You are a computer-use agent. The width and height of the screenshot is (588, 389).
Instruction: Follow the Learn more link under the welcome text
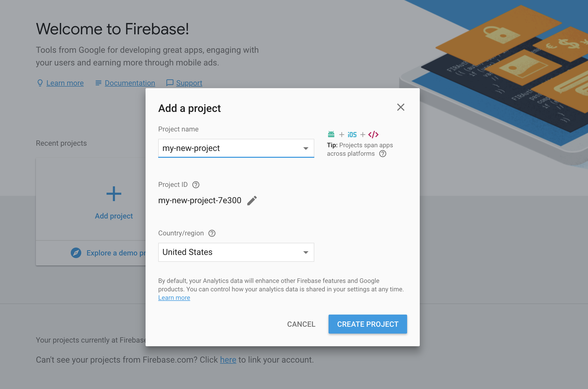pyautogui.click(x=65, y=83)
